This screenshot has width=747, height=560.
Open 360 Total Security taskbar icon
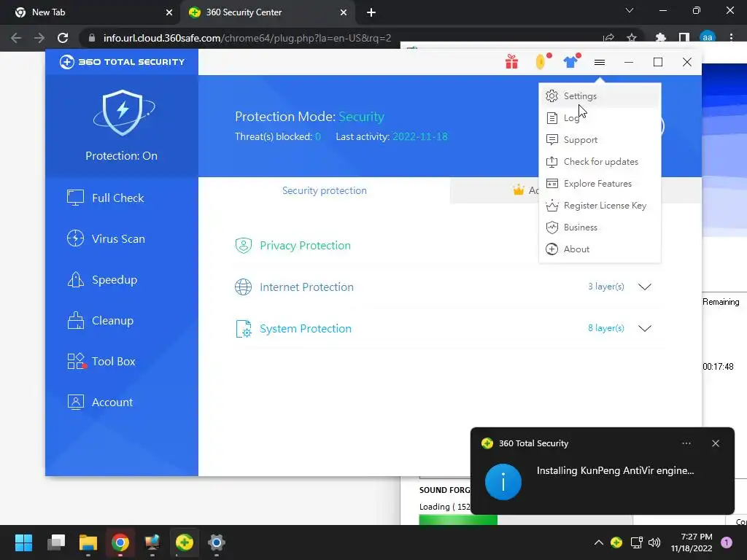185,542
